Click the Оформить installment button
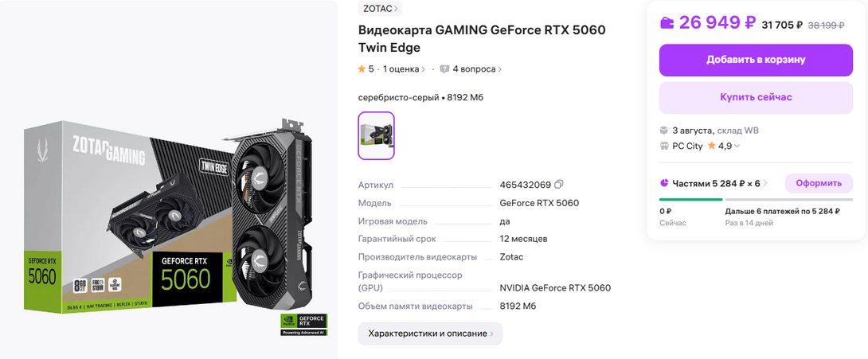The width and height of the screenshot is (868, 359). (819, 183)
